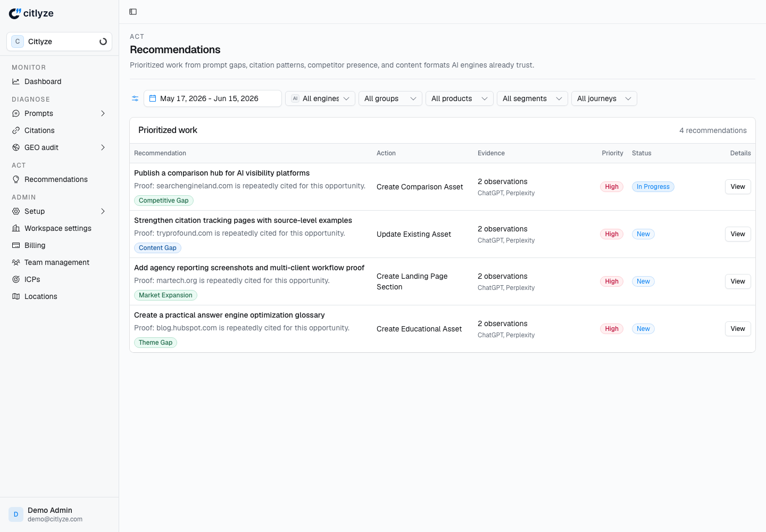
Task: Go to Dashboard in sidebar
Action: [59, 81]
